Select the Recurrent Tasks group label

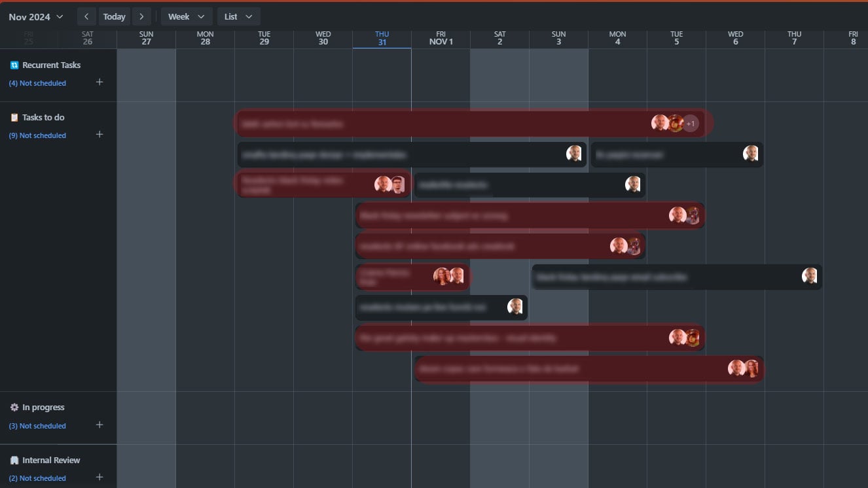pyautogui.click(x=52, y=65)
